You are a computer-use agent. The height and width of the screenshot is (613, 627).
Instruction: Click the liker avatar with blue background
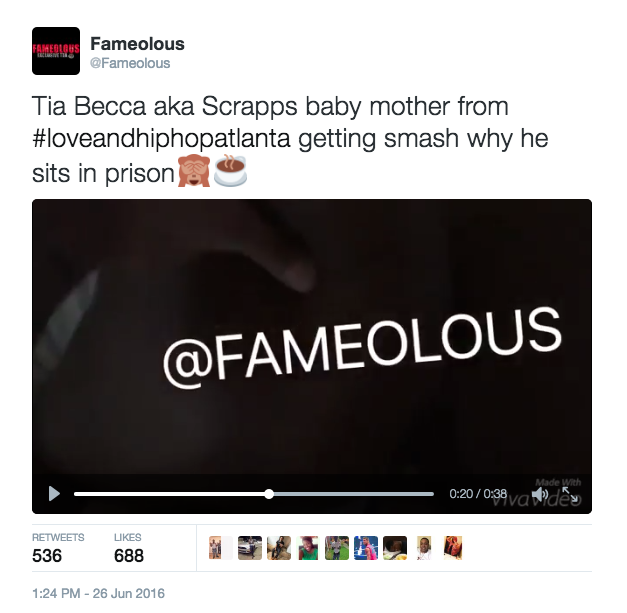[366, 548]
